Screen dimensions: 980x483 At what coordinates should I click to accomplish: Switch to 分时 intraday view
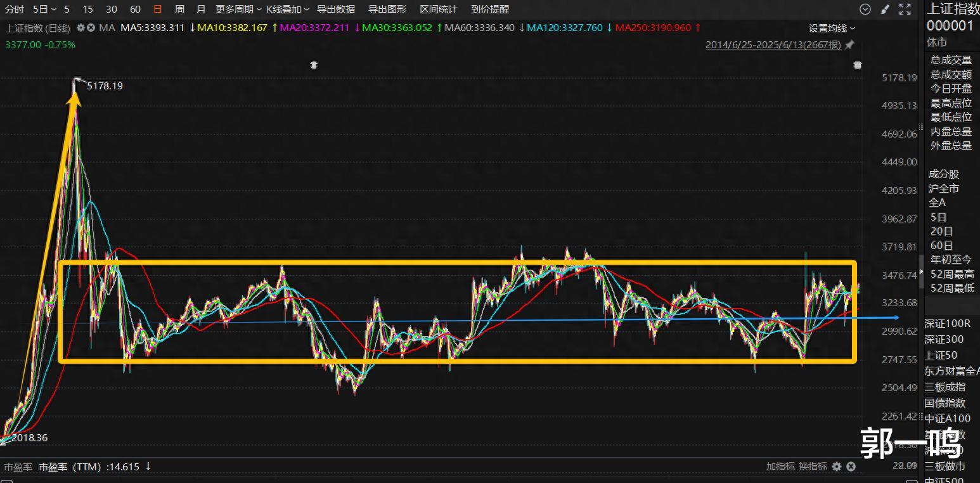tap(14, 10)
